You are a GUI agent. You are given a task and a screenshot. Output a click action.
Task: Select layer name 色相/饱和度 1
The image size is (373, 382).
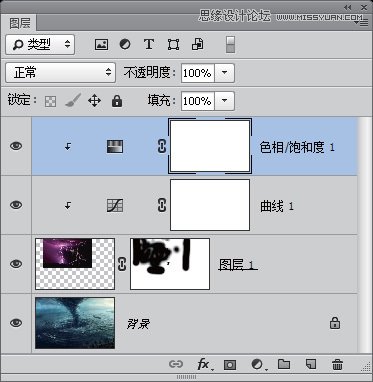click(x=297, y=147)
